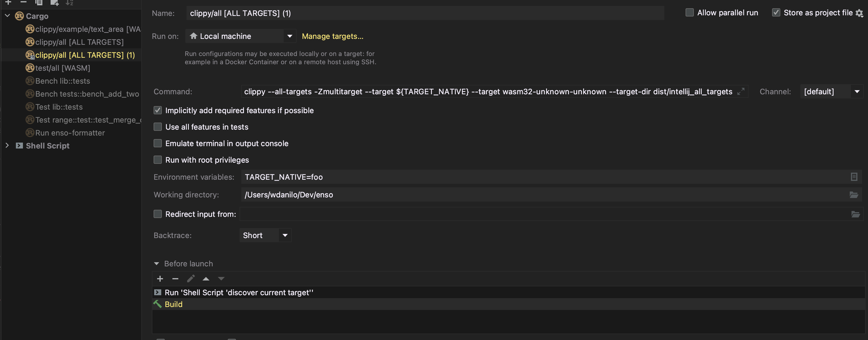Add a new run configuration
This screenshot has height=340, width=868.
tap(7, 3)
